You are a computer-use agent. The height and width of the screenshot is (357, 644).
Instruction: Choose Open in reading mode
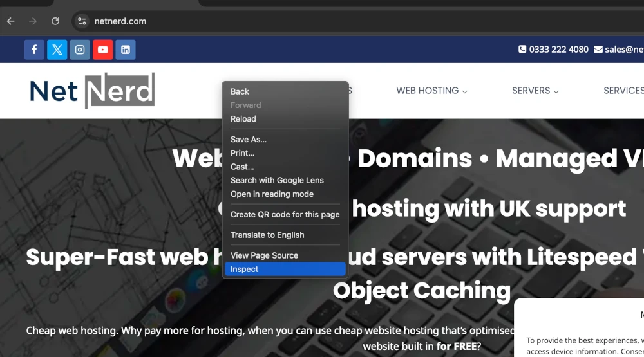(x=285, y=194)
